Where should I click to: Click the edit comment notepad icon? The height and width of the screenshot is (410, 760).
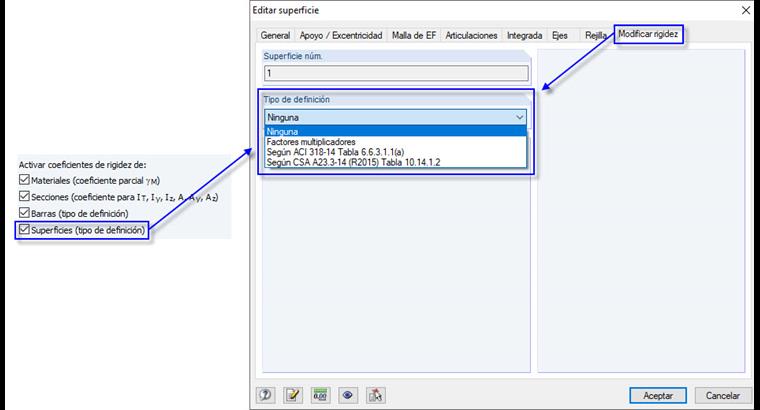(293, 395)
